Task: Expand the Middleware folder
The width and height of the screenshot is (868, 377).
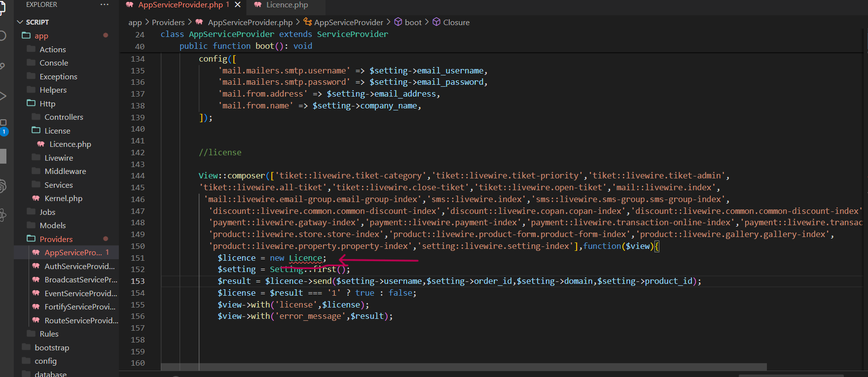Action: click(x=66, y=171)
